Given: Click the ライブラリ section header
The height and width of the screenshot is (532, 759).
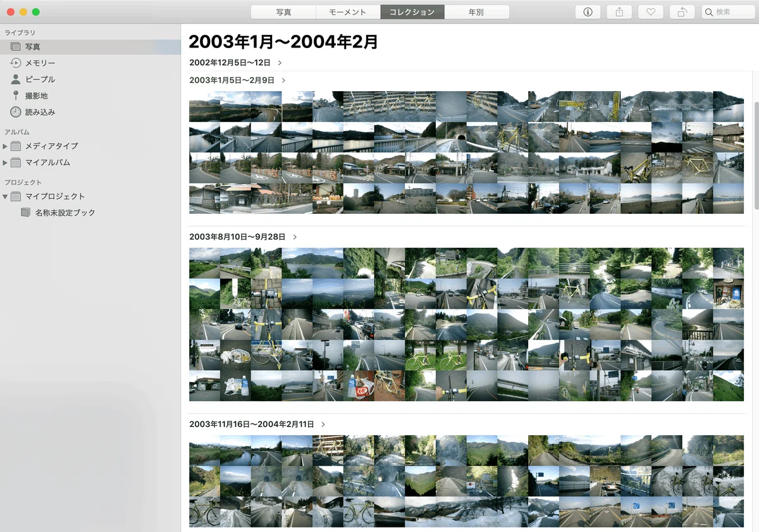Looking at the screenshot, I should [x=20, y=32].
